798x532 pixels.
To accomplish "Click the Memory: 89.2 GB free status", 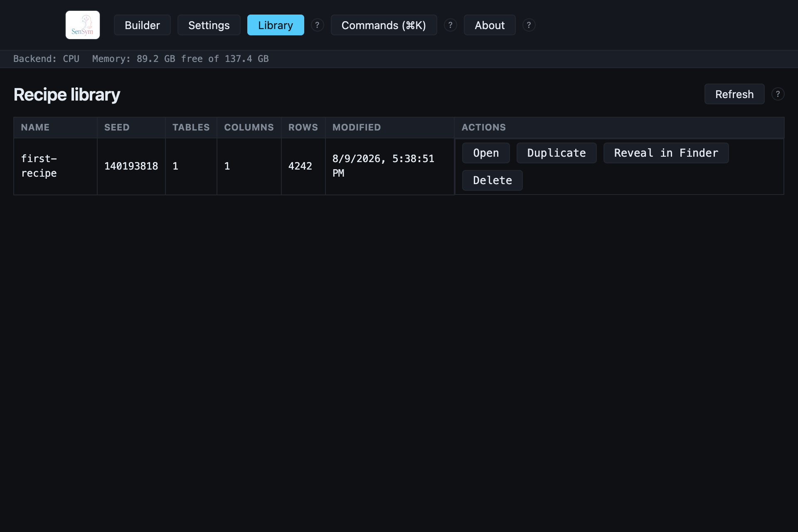I will [180, 59].
